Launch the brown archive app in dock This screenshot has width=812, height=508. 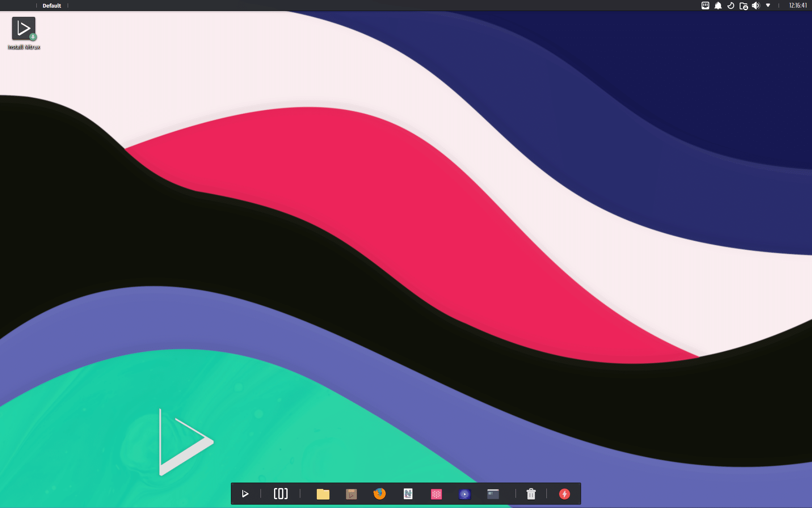click(x=351, y=494)
